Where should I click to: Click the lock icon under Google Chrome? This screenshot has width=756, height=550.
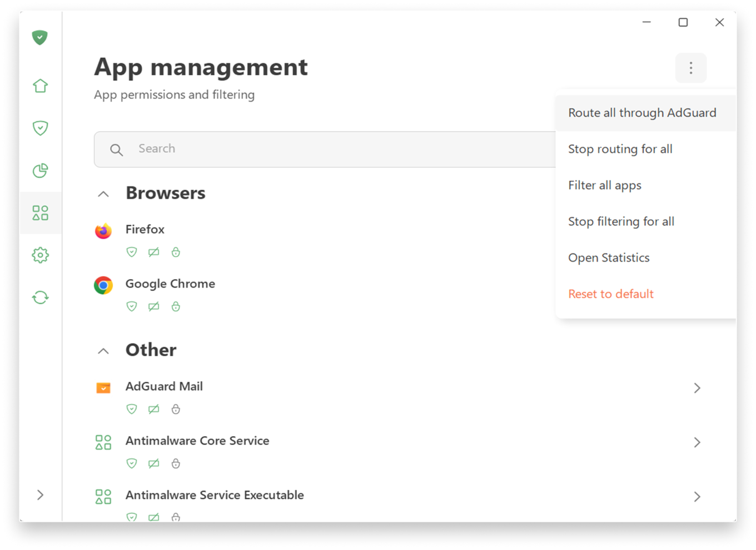click(x=176, y=306)
